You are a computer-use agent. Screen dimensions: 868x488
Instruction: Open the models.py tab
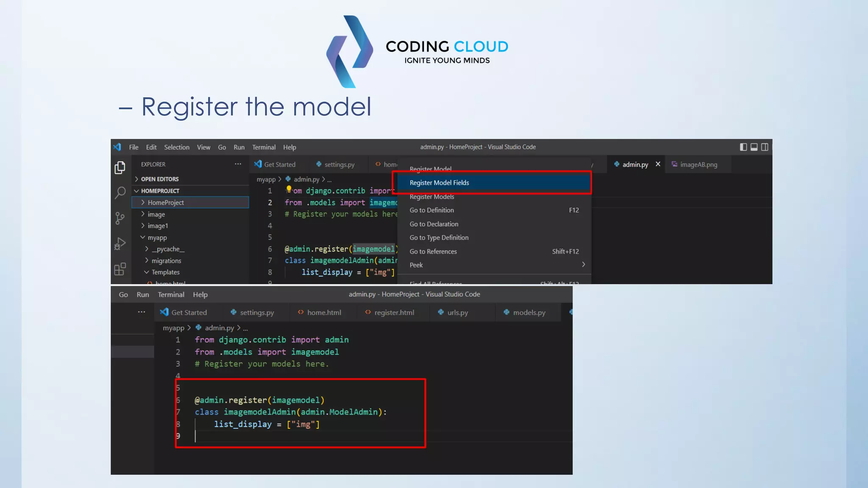(x=529, y=313)
